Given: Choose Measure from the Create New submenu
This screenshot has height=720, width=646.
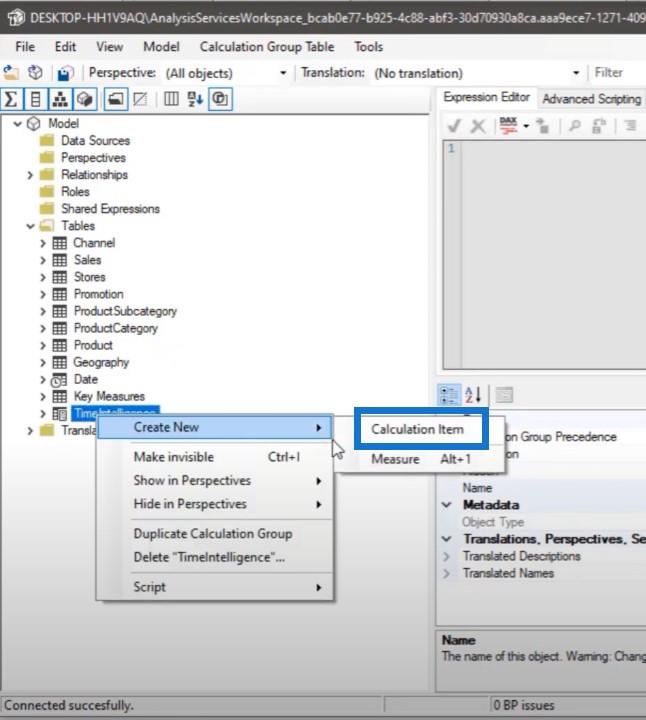Looking at the screenshot, I should click(421, 459).
